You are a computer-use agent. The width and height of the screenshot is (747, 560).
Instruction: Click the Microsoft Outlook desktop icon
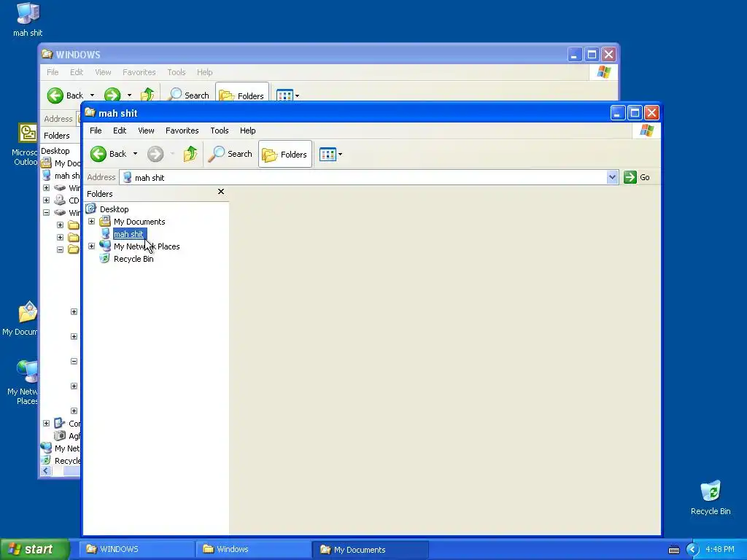(x=26, y=144)
